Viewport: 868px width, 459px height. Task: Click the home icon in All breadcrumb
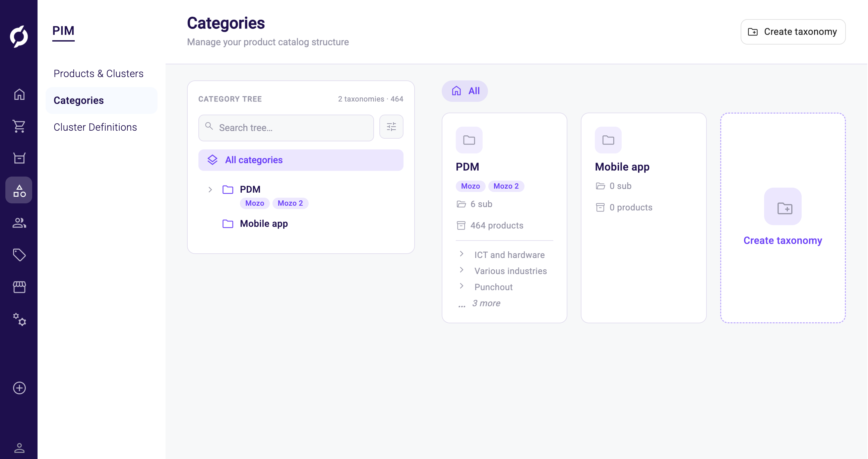click(456, 91)
